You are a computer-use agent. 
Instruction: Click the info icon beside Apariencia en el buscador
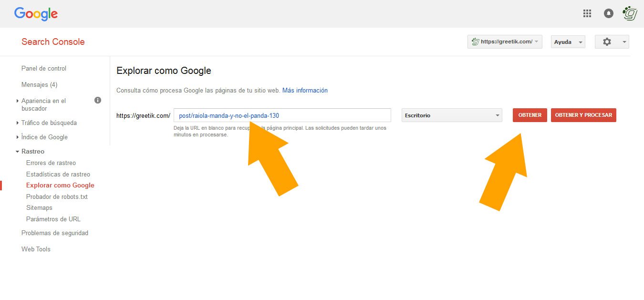(98, 101)
